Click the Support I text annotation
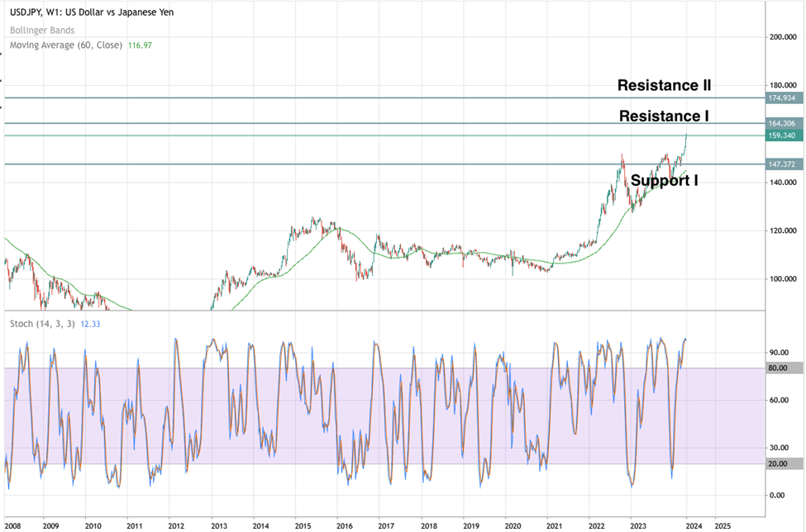 tap(664, 180)
